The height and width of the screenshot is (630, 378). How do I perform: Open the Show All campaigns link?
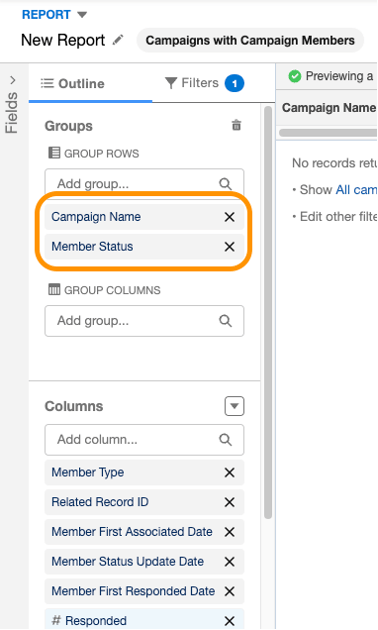(356, 190)
